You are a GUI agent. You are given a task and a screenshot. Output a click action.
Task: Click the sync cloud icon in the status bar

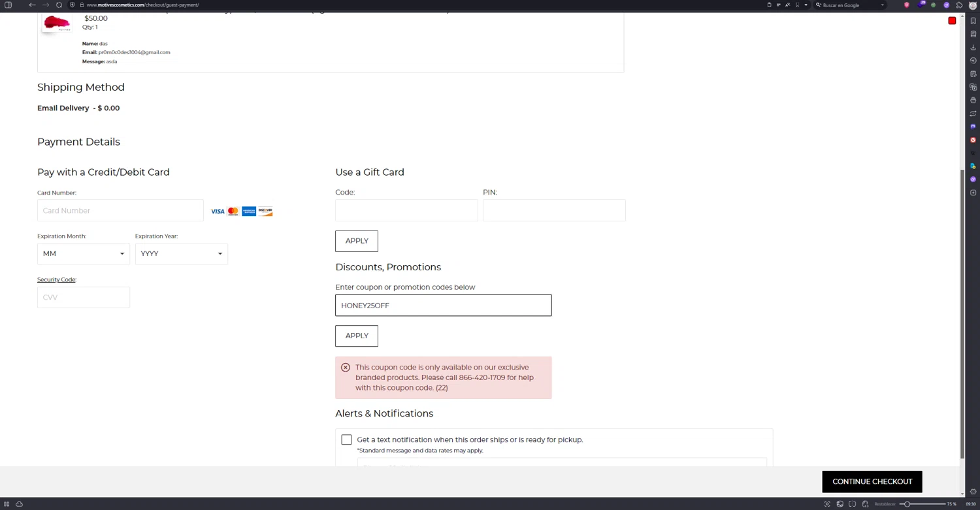click(x=19, y=504)
